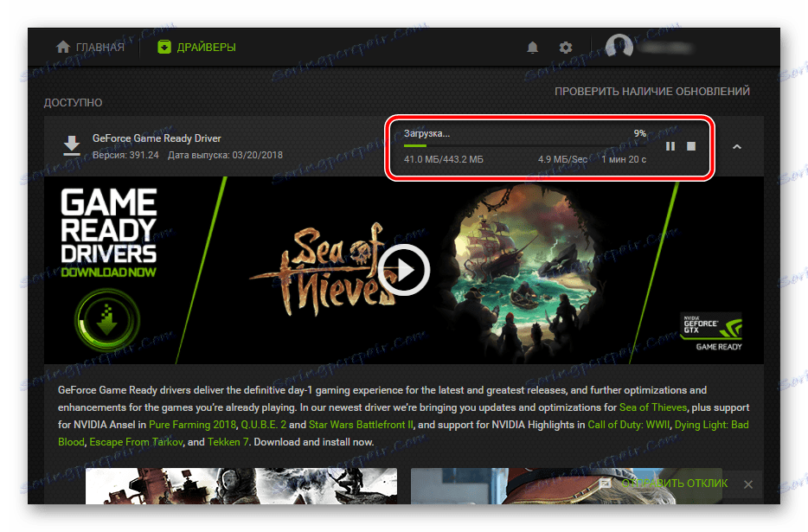Click the GeForce Game Ready Driver title
The height and width of the screenshot is (532, 808).
157,138
